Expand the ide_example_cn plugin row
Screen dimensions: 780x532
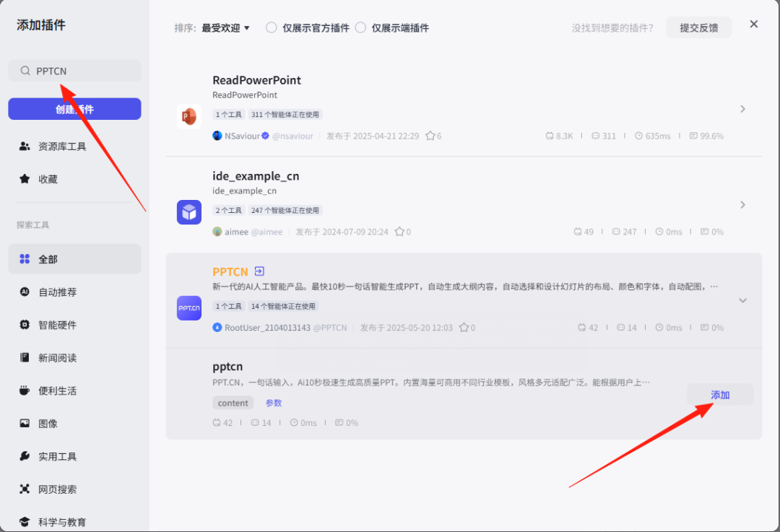click(742, 205)
